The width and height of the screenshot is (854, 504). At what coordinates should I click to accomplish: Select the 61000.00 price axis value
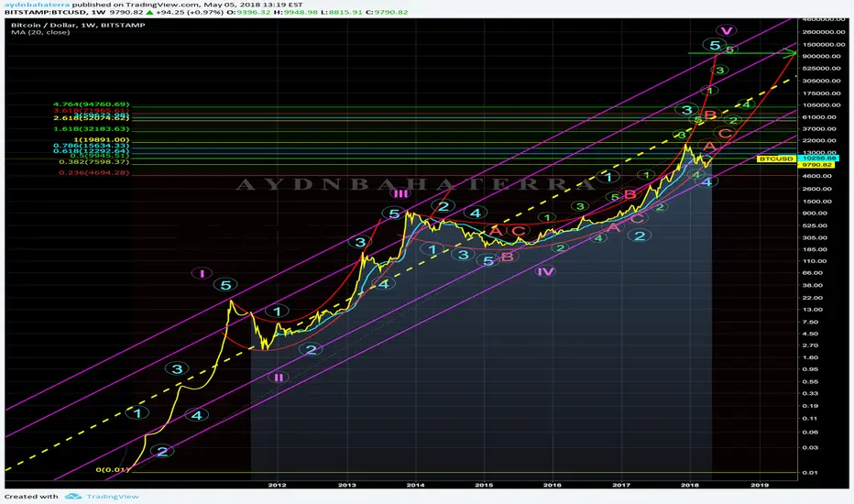(821, 117)
